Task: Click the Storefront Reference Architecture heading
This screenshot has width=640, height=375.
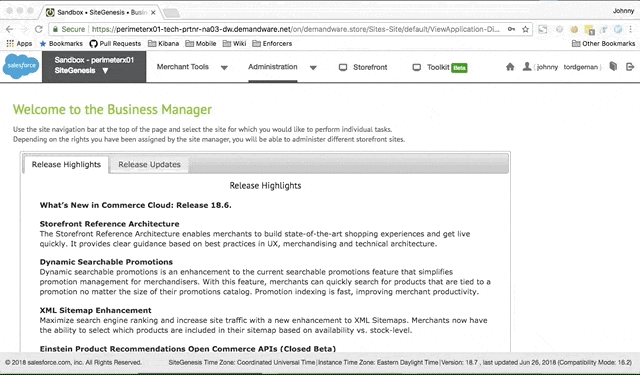Action: [x=109, y=224]
